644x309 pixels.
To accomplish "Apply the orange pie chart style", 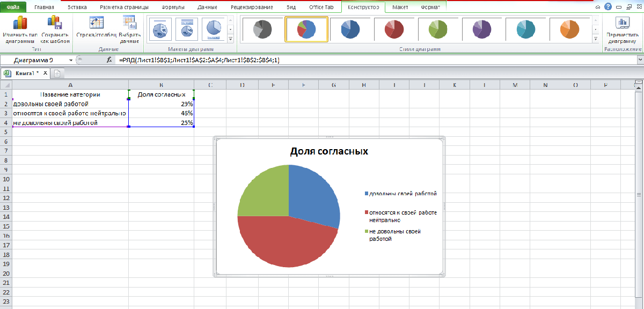I will (570, 30).
